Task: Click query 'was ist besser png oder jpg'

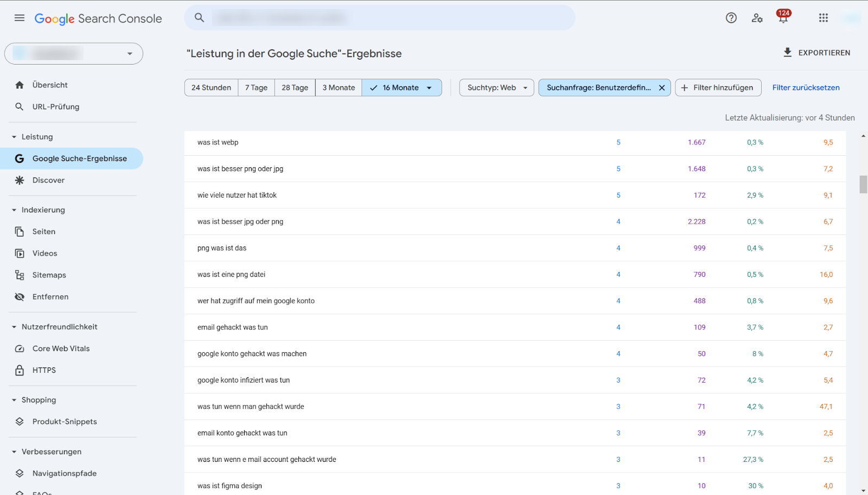Action: coord(240,169)
